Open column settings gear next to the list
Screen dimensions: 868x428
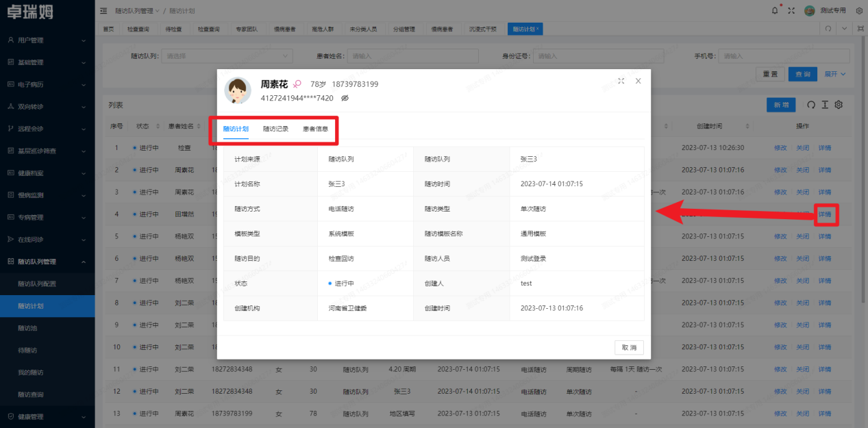click(x=839, y=104)
